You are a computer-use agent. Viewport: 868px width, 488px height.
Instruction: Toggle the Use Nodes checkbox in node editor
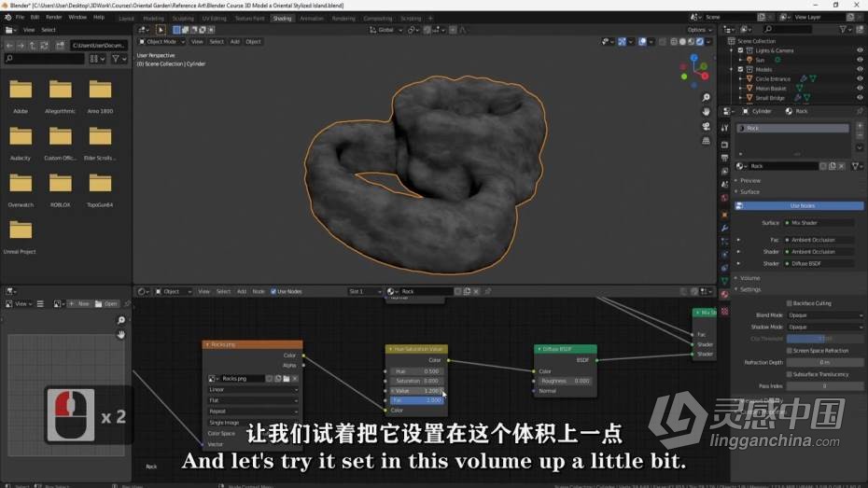click(x=273, y=291)
